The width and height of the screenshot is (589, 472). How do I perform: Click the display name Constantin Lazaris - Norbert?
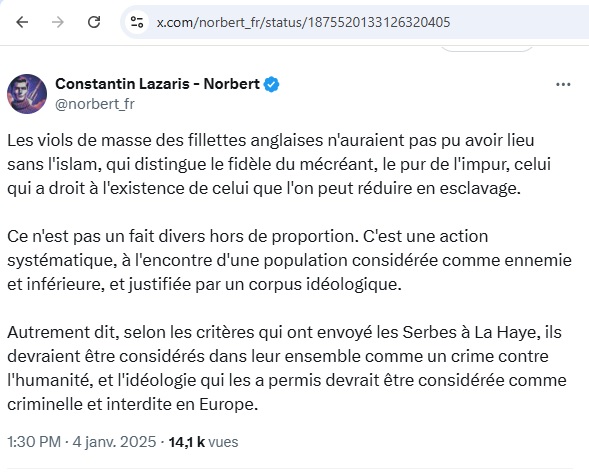point(157,84)
